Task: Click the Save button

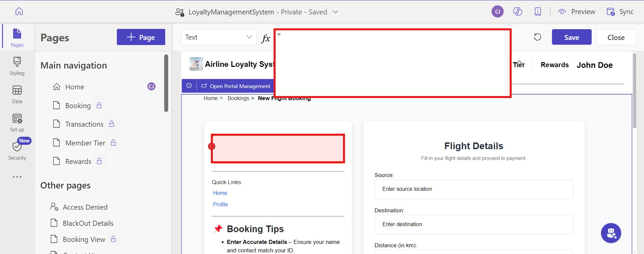Action: pos(571,37)
